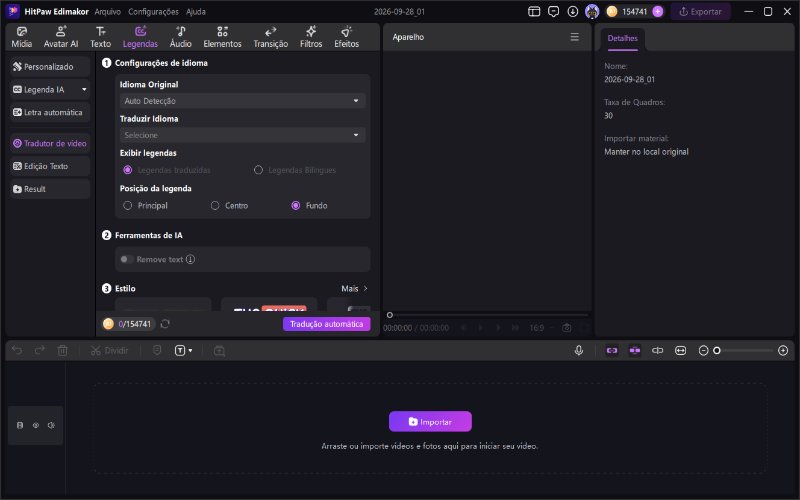Open the Ajuda menu

195,11
